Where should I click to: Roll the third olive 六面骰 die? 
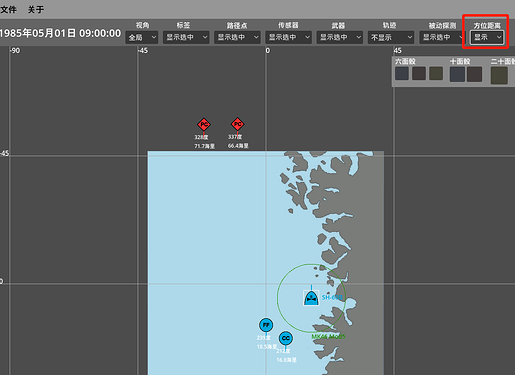(x=436, y=73)
